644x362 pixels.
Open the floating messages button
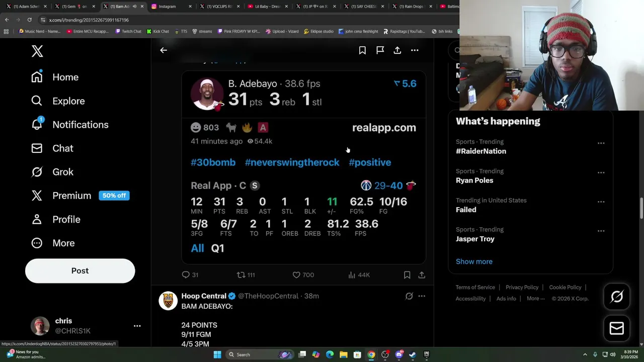tap(616, 328)
